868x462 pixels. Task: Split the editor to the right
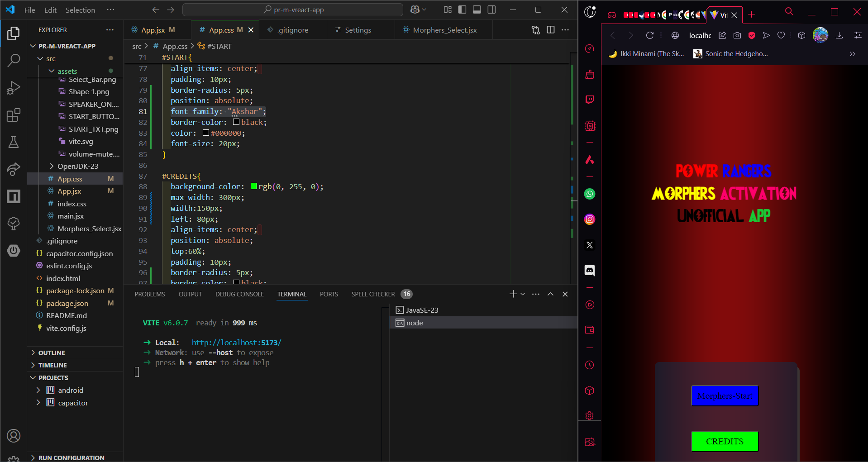(551, 30)
